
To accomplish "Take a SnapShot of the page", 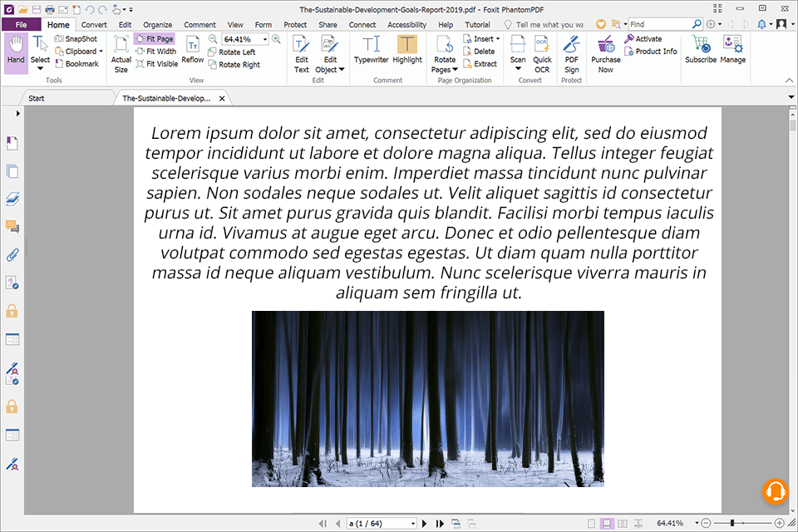I will pyautogui.click(x=76, y=39).
